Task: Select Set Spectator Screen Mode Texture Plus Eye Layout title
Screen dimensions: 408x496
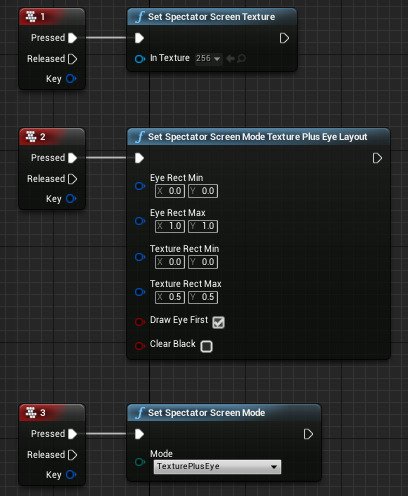Action: click(258, 137)
